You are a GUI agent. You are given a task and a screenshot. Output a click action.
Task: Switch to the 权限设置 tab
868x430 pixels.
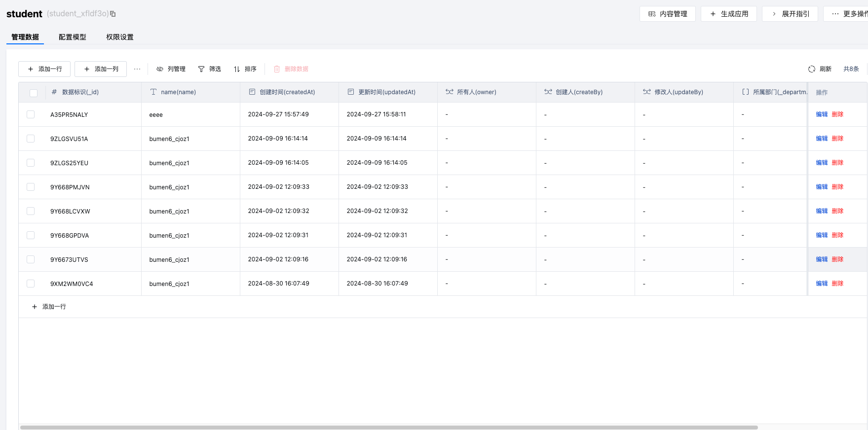coord(120,37)
